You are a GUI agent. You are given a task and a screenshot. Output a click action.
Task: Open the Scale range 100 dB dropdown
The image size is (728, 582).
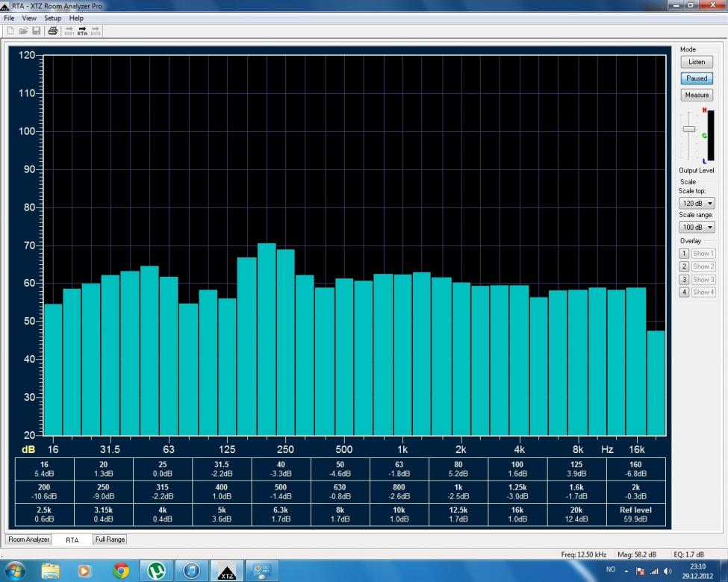[x=696, y=227]
